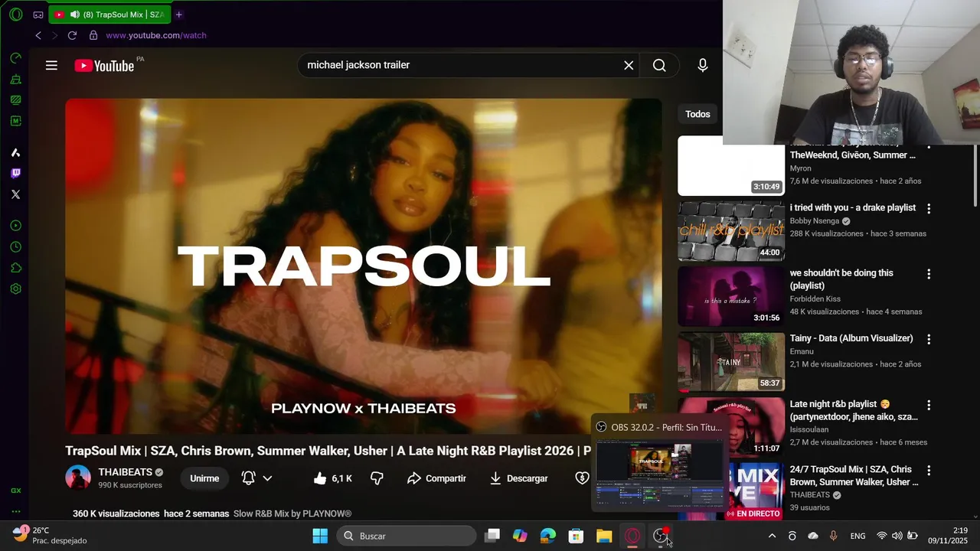
Task: Open Task View on taskbar
Action: pyautogui.click(x=492, y=536)
